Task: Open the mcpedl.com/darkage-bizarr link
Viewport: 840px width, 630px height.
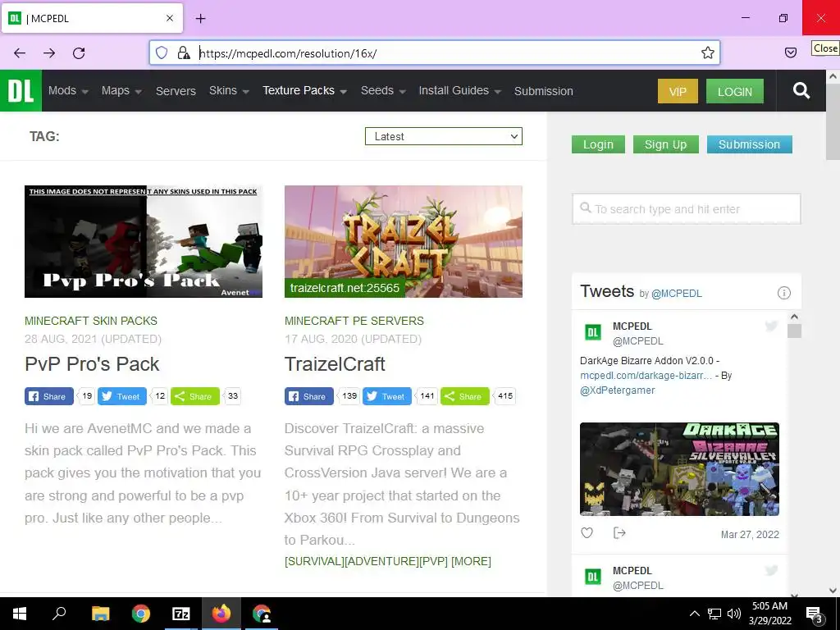Action: [646, 375]
